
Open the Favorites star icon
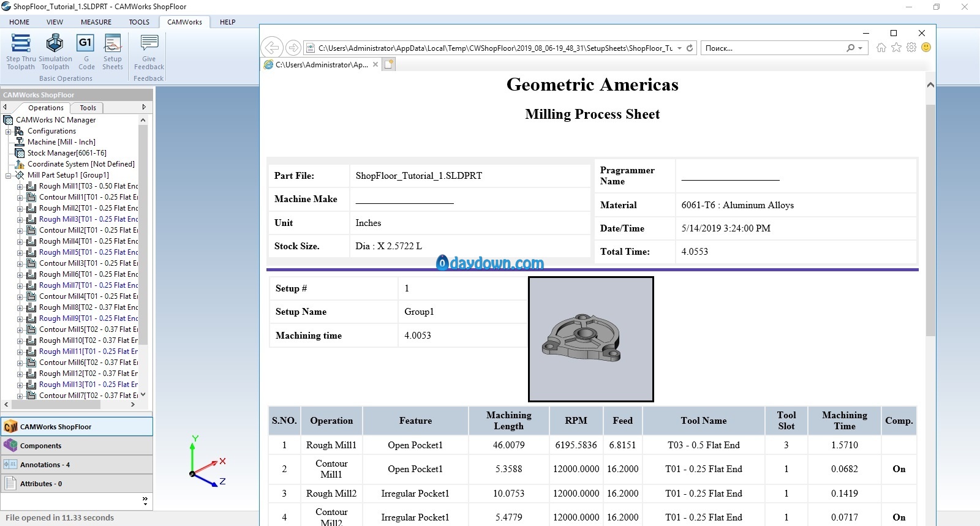click(896, 48)
